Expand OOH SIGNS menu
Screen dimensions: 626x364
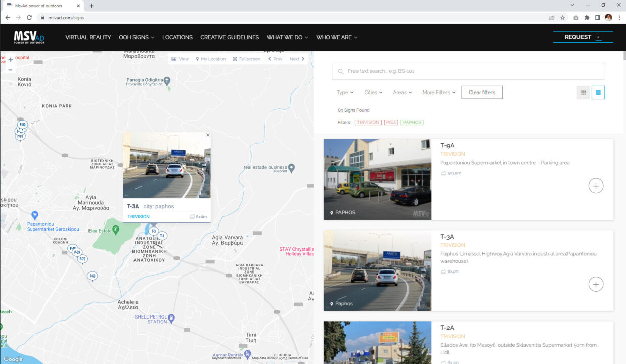point(137,37)
